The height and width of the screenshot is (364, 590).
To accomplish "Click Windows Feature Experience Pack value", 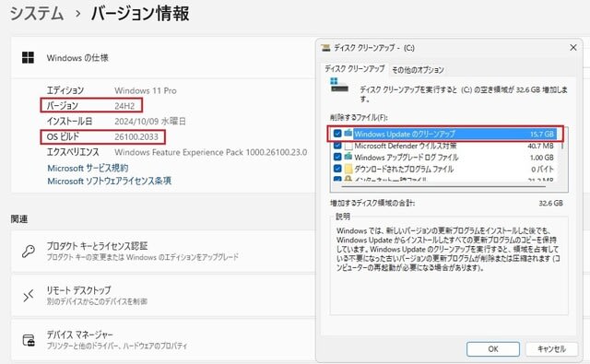I will click(x=211, y=152).
